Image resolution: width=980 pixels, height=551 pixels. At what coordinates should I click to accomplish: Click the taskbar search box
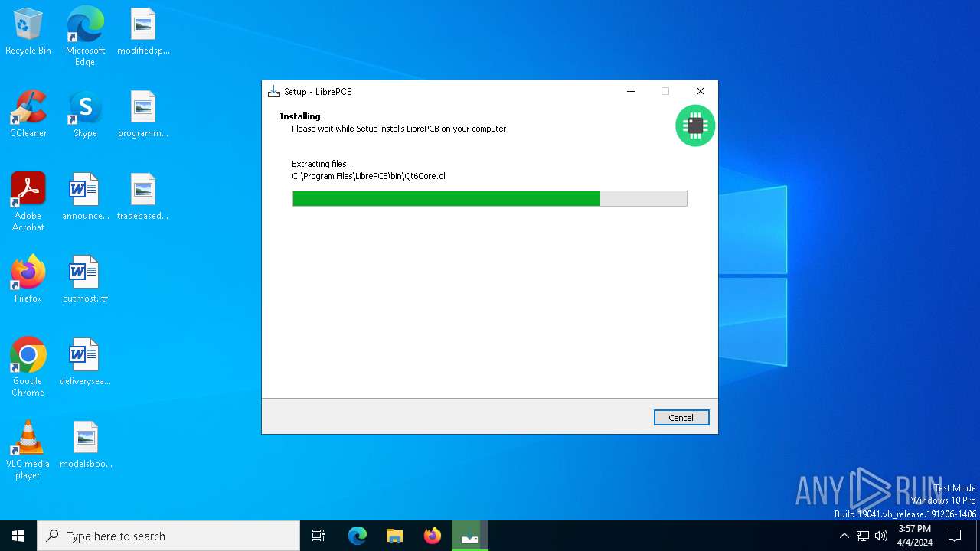(x=168, y=536)
